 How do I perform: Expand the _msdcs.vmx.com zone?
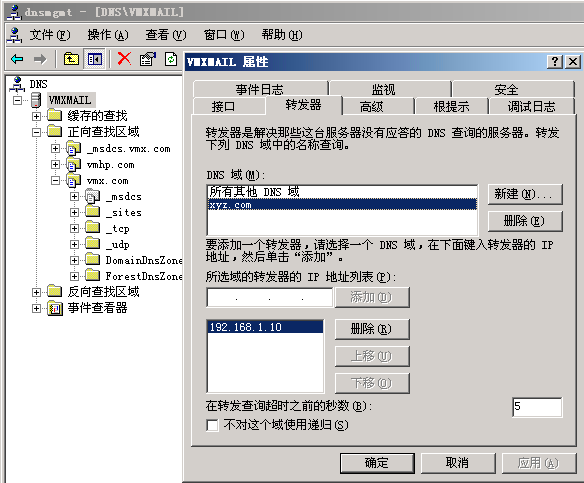click(55, 149)
